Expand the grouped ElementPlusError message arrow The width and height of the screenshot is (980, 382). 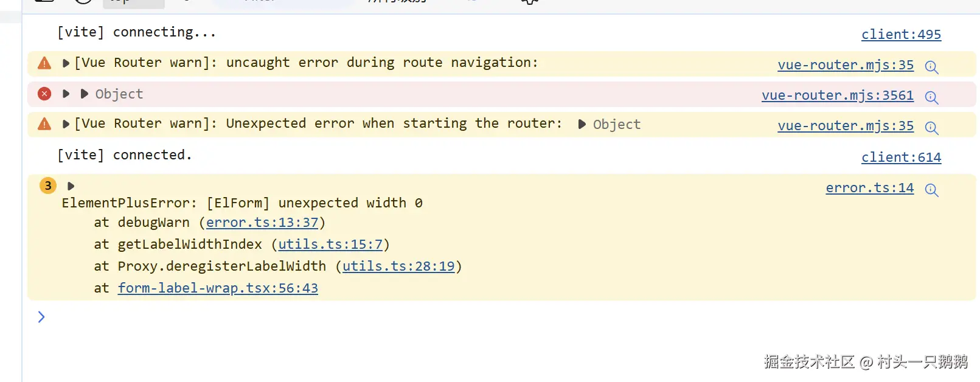pyautogui.click(x=71, y=186)
